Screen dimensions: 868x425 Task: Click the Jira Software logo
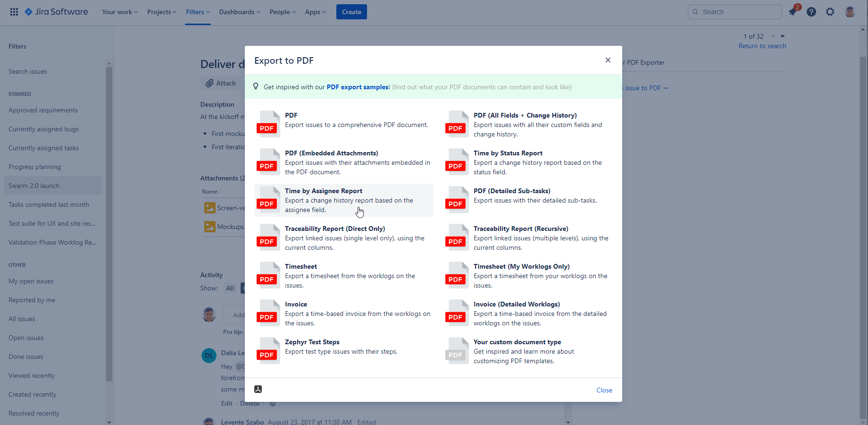tap(56, 12)
